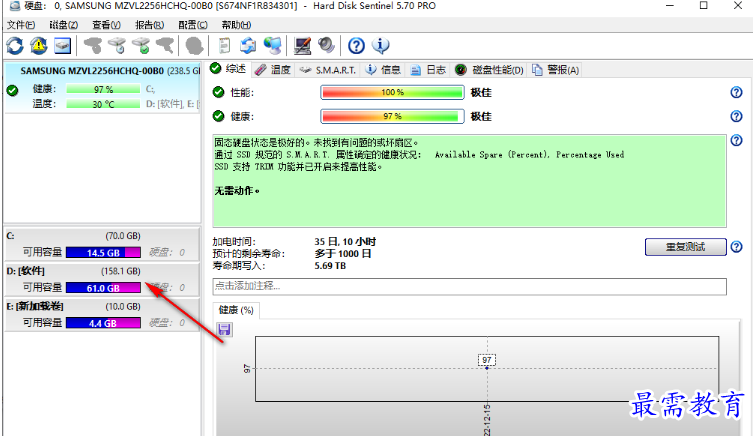Click the disk drive panel toolbar icon

tap(63, 46)
